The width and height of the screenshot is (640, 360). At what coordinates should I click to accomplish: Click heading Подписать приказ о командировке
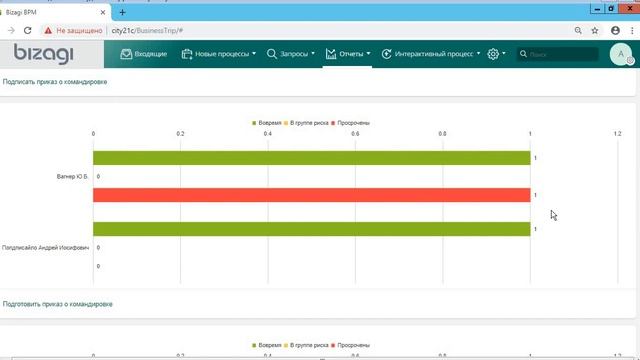click(x=55, y=82)
